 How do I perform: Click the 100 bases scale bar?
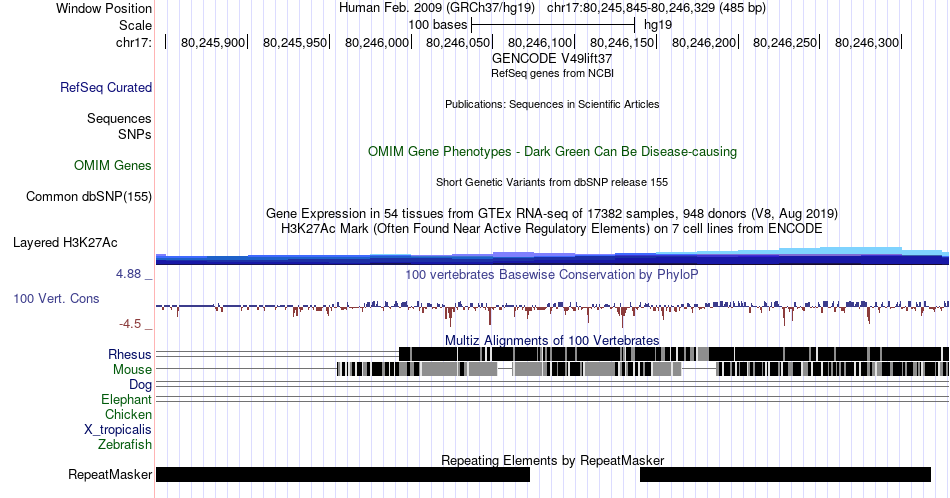tap(553, 25)
